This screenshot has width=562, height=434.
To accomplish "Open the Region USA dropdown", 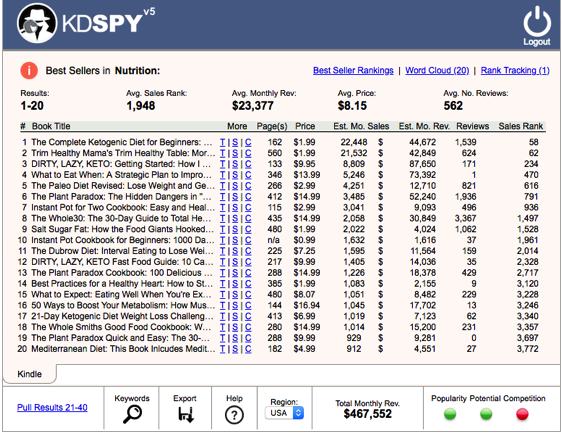I will point(285,413).
